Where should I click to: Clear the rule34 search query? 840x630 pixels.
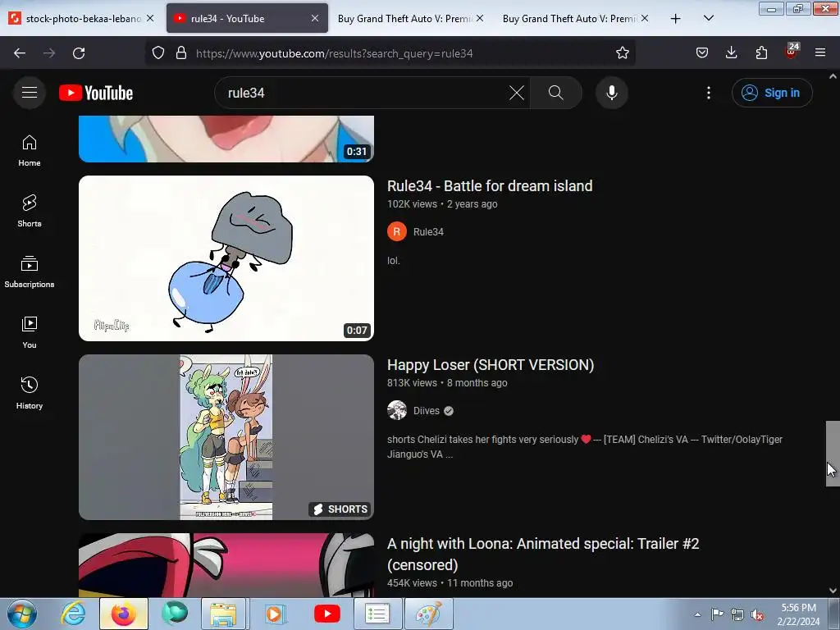[x=517, y=93]
